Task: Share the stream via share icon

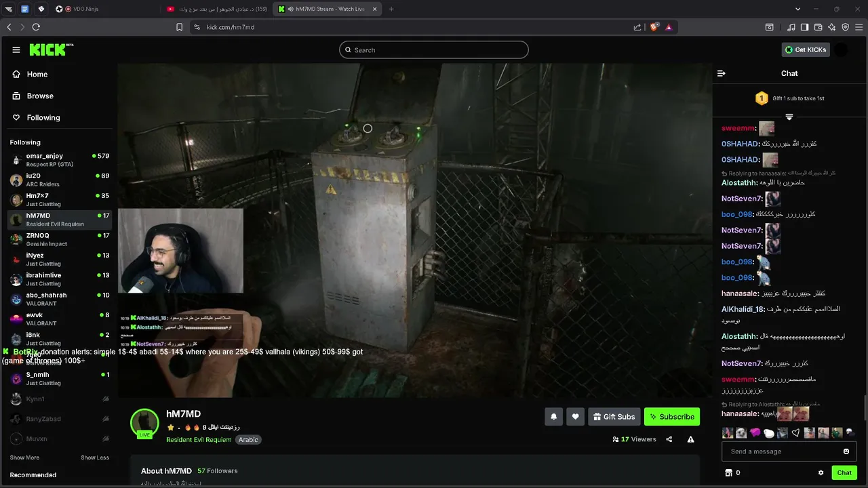Action: (x=669, y=439)
